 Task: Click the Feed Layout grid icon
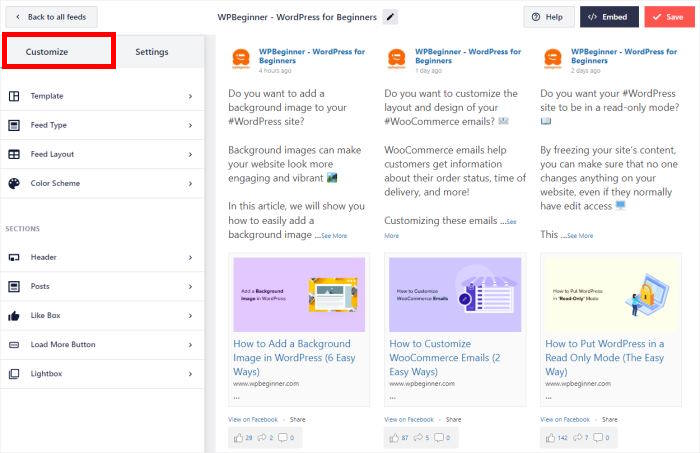tap(14, 154)
